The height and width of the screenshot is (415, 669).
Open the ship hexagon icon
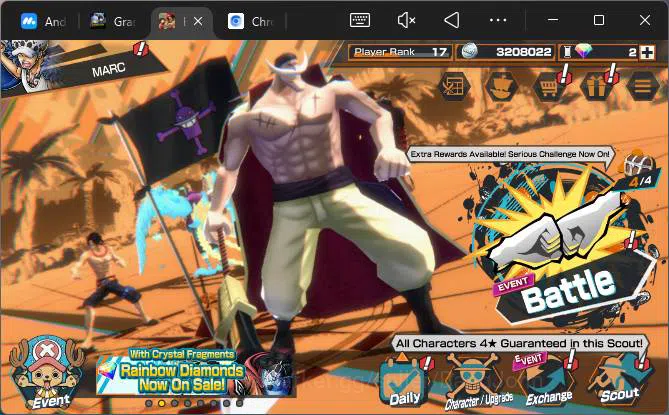pyautogui.click(x=501, y=87)
